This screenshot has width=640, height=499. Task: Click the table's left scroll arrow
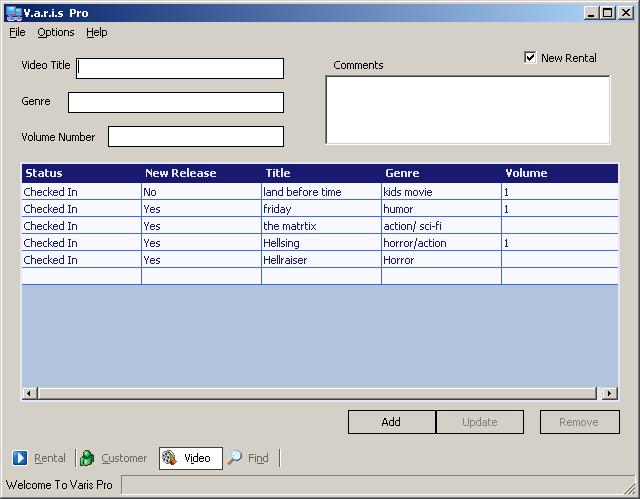[x=28, y=394]
